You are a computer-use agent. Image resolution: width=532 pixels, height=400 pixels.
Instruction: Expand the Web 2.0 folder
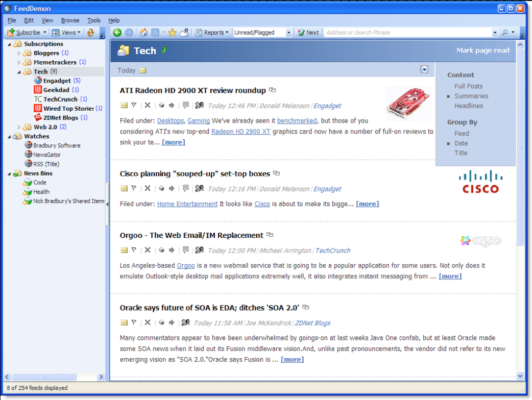pyautogui.click(x=19, y=127)
